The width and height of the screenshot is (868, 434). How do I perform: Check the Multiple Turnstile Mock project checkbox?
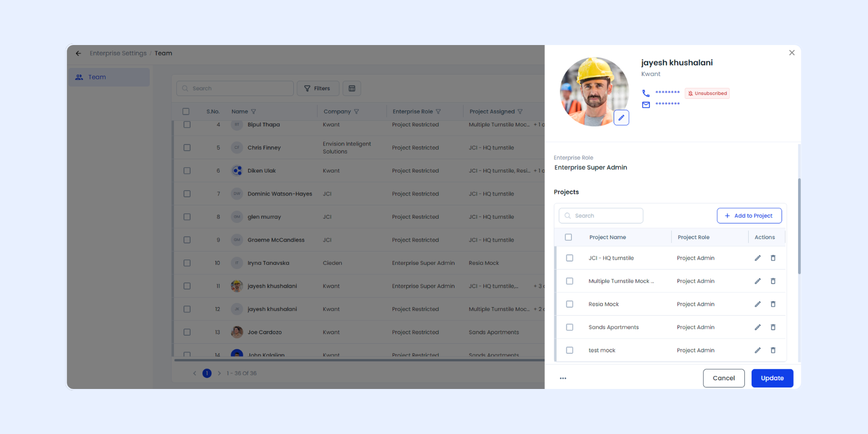pos(570,281)
